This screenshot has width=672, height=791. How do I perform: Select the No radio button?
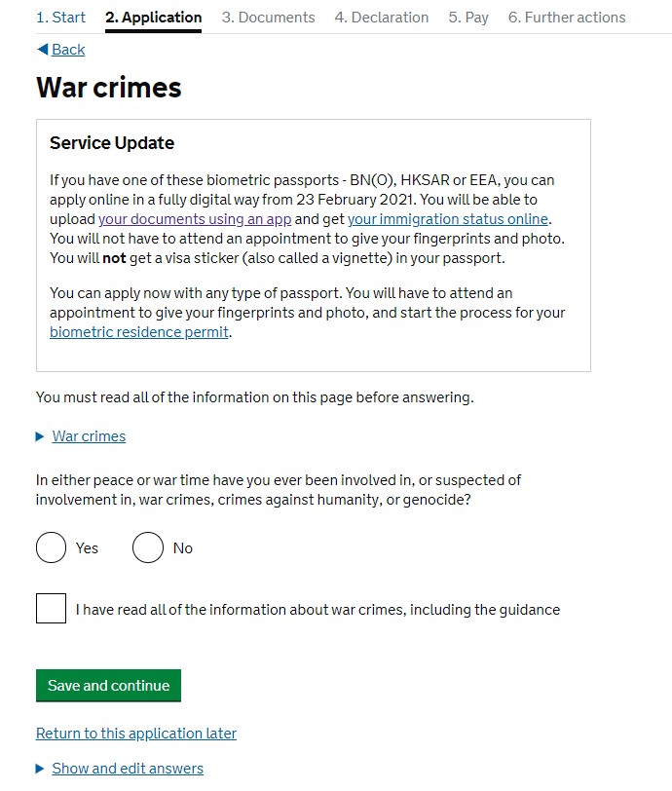point(148,548)
